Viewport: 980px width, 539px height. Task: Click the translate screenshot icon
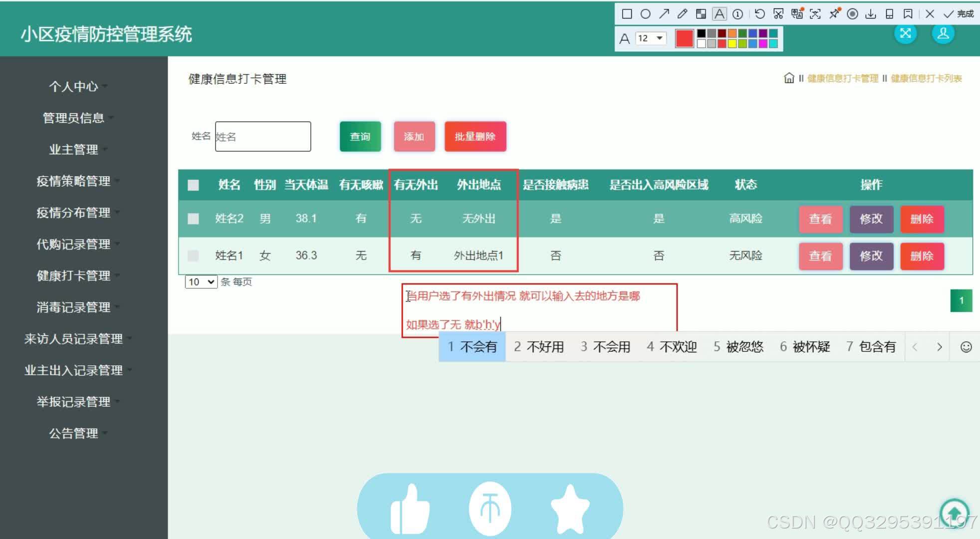[797, 13]
